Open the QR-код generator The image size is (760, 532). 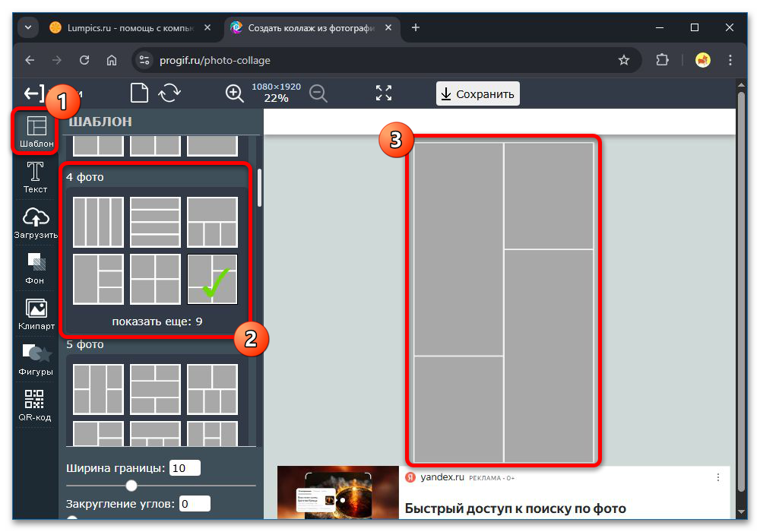click(x=35, y=405)
